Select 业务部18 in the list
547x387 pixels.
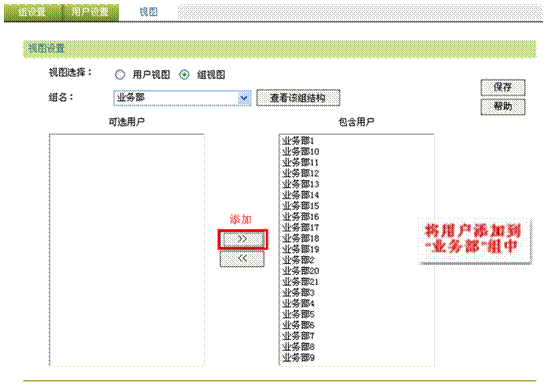point(301,238)
